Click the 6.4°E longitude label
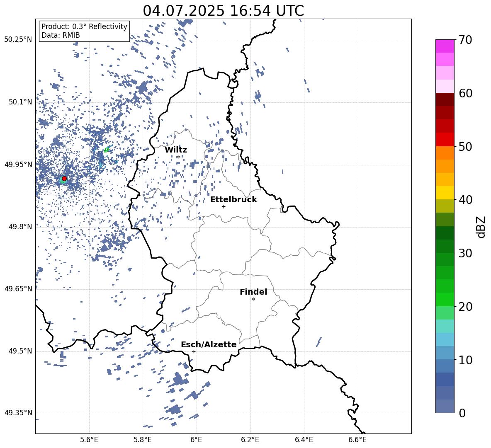Screen dimensions: 491x448 pos(304,440)
